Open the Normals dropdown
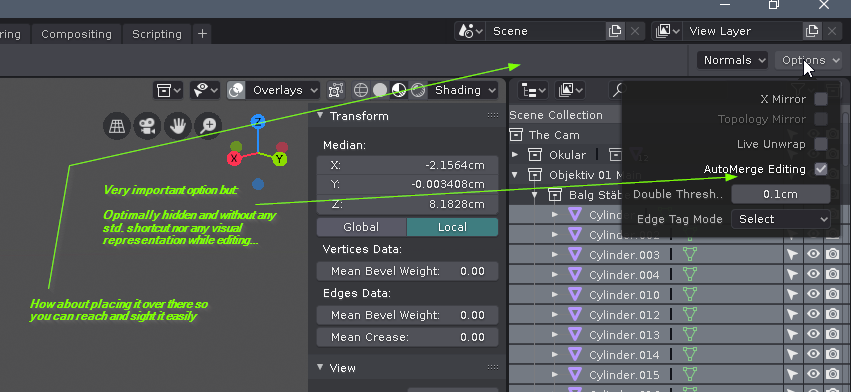 coord(732,60)
